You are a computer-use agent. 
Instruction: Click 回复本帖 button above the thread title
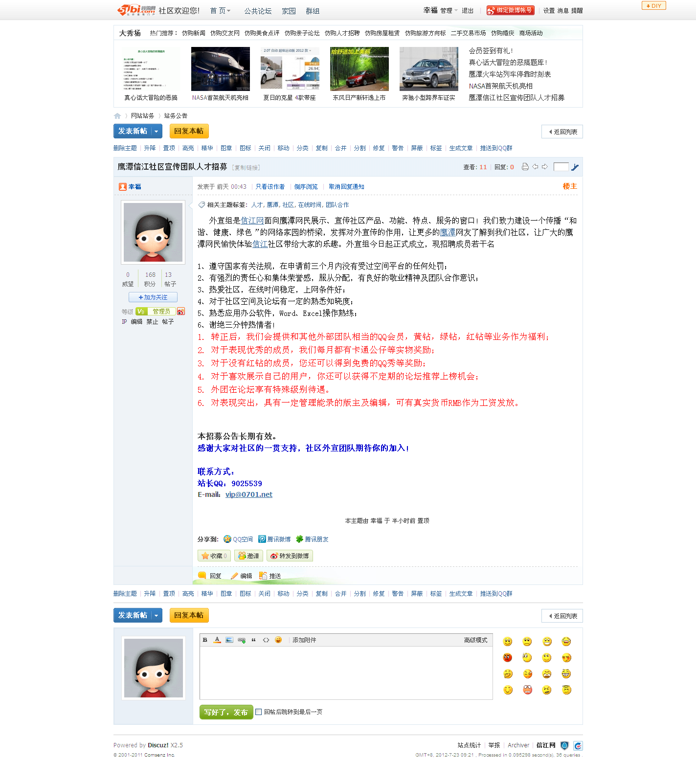click(189, 132)
